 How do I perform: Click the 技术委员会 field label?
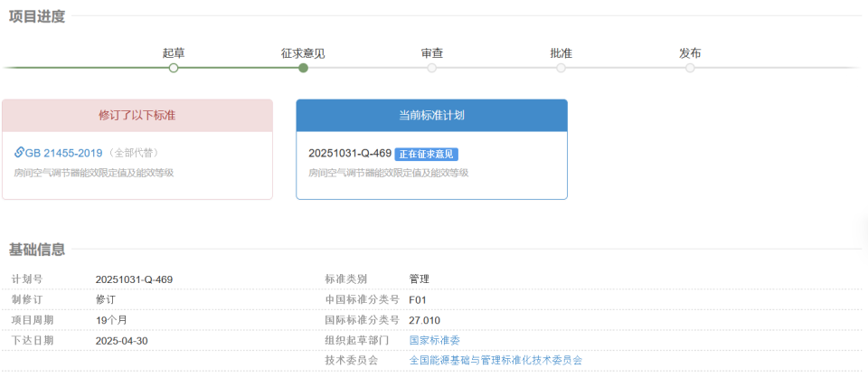(352, 360)
